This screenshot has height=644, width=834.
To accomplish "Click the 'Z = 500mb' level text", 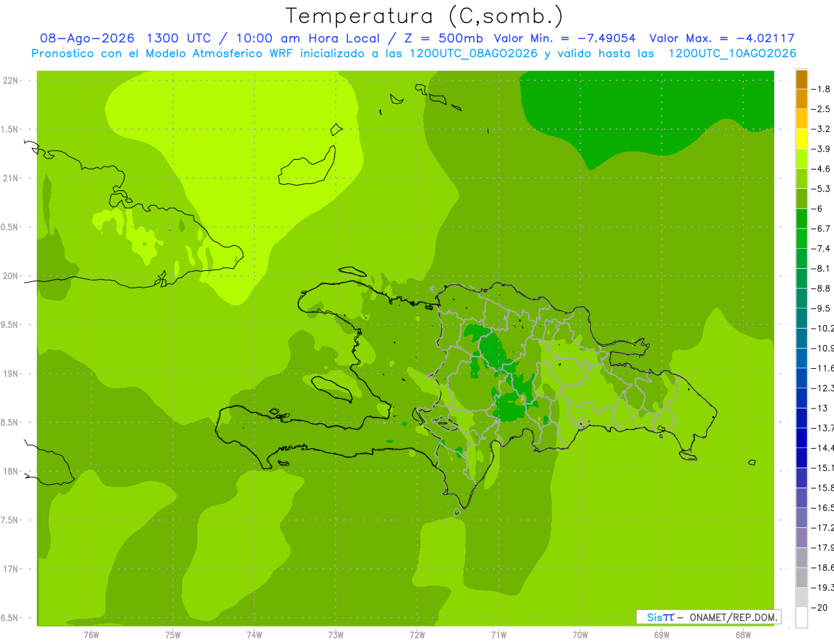I will 442,38.
